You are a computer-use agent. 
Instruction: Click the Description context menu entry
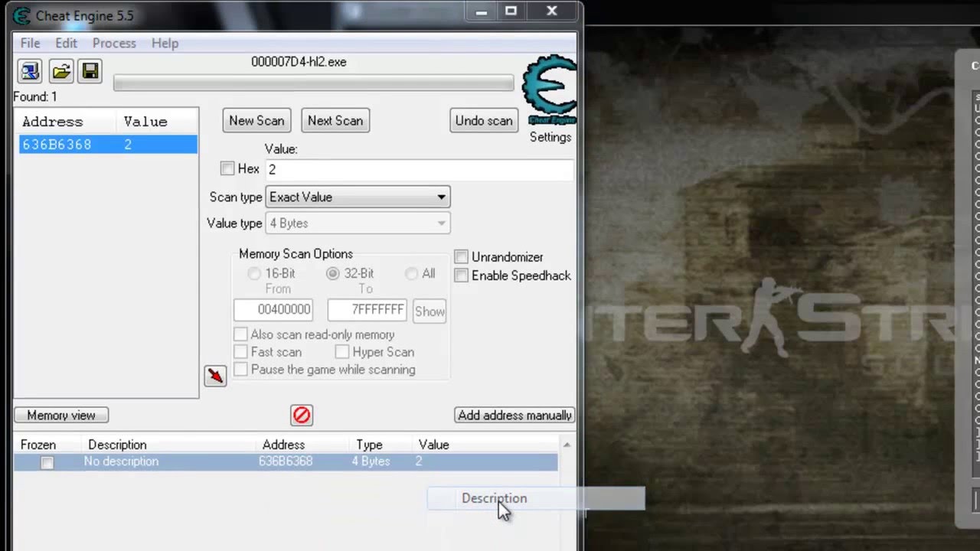pyautogui.click(x=536, y=498)
